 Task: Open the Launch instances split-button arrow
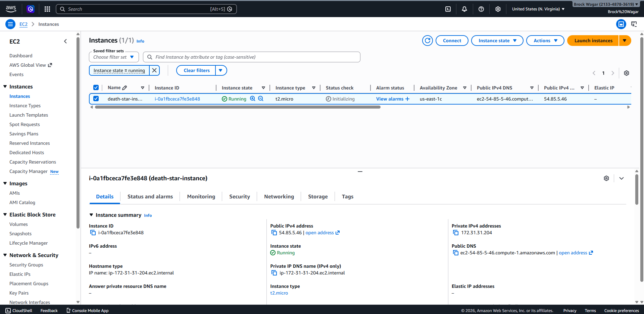[625, 40]
